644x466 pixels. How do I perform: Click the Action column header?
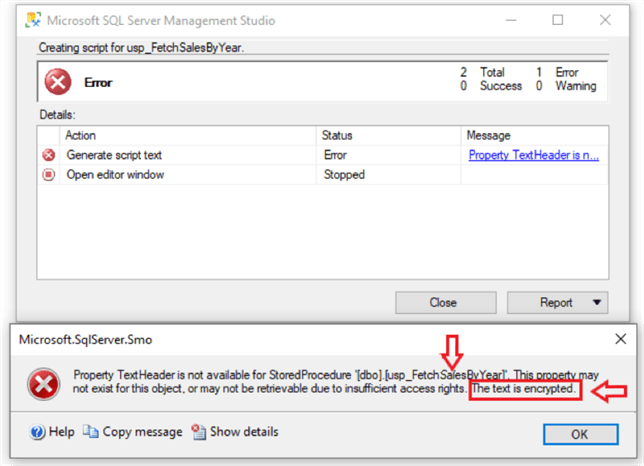pyautogui.click(x=188, y=135)
